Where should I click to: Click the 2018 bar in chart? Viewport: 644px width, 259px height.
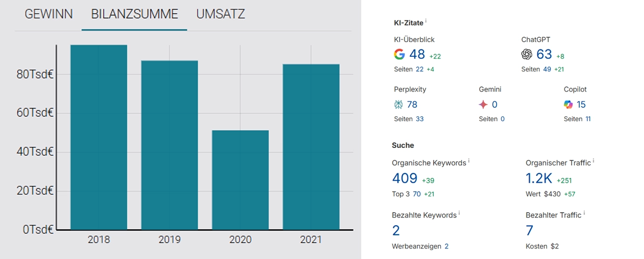99,137
